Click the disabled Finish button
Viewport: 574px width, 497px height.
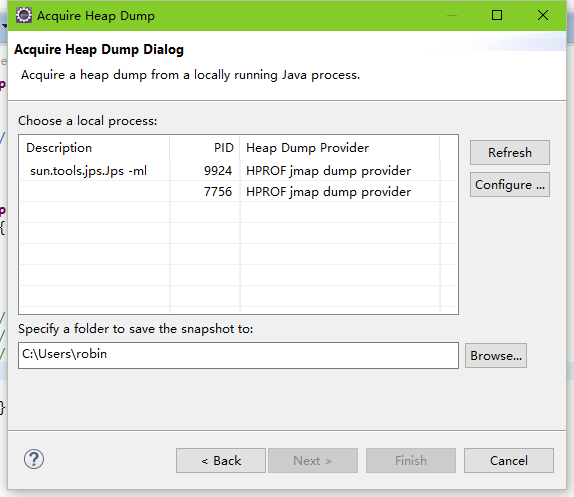click(411, 460)
